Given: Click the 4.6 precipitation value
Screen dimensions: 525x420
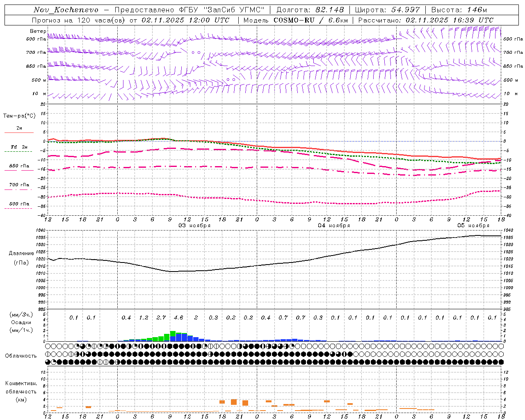Looking at the screenshot, I should tap(178, 318).
